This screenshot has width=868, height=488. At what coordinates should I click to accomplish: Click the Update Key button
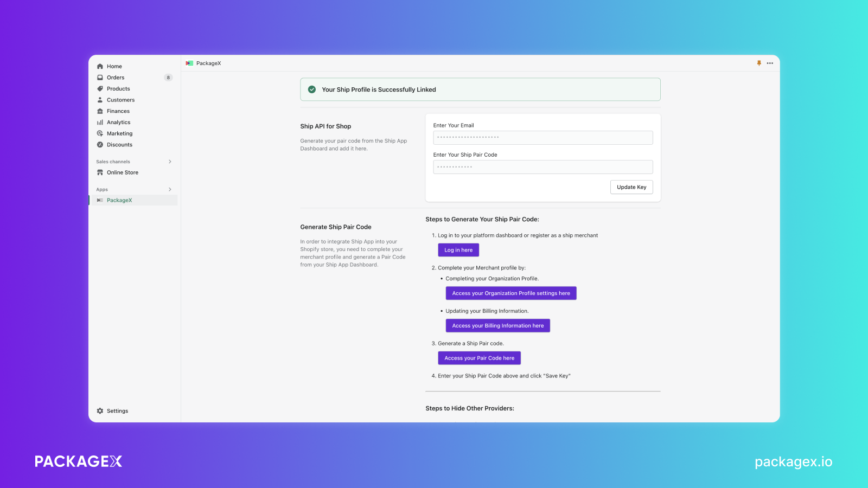(x=631, y=187)
